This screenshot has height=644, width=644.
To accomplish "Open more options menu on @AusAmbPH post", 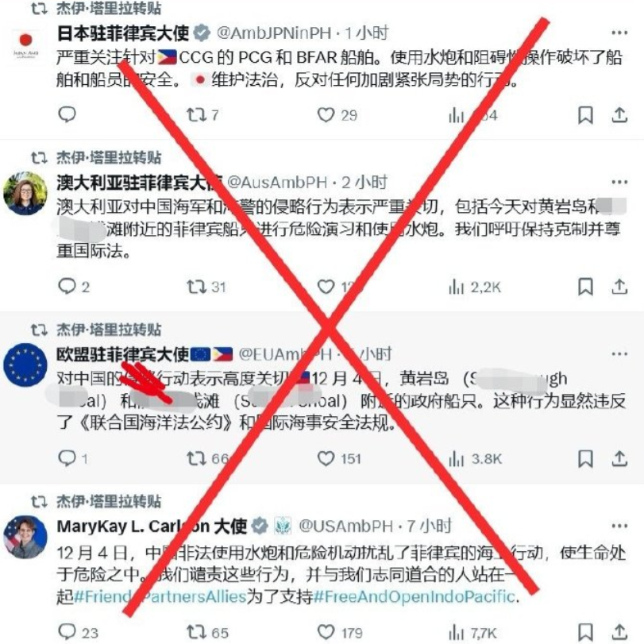I will (619, 182).
